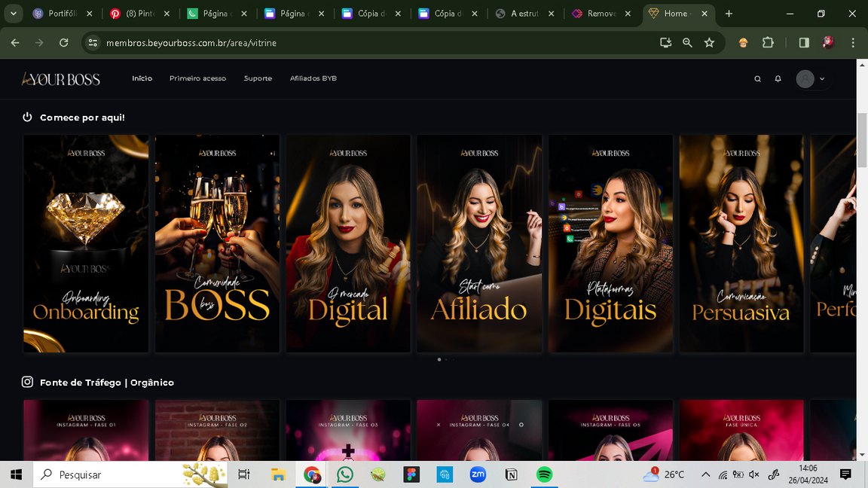
Task: Open the Start como Afiliado course card
Action: (x=479, y=243)
